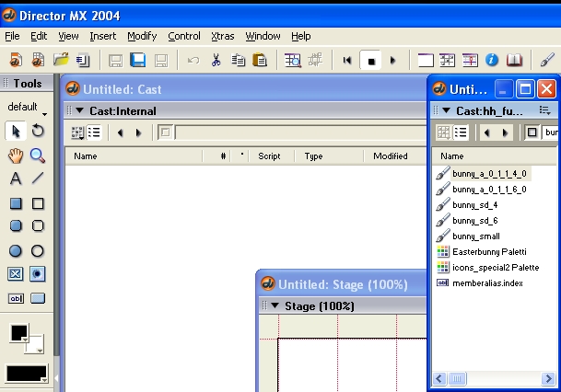Select the Rotate and Skew tool

(38, 131)
